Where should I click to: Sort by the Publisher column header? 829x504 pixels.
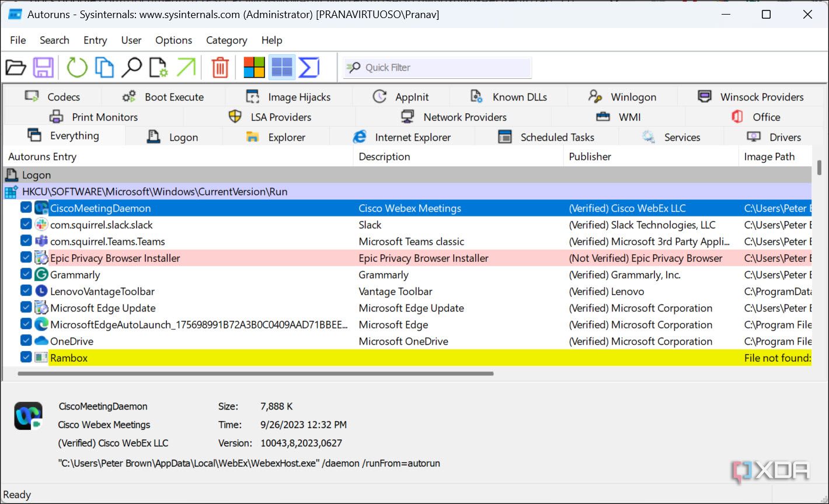coord(590,156)
